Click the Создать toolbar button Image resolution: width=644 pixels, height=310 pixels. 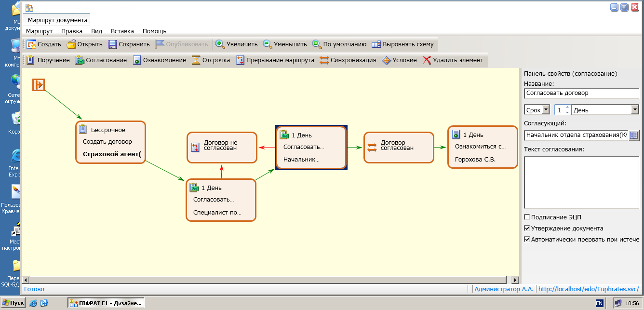coord(43,44)
